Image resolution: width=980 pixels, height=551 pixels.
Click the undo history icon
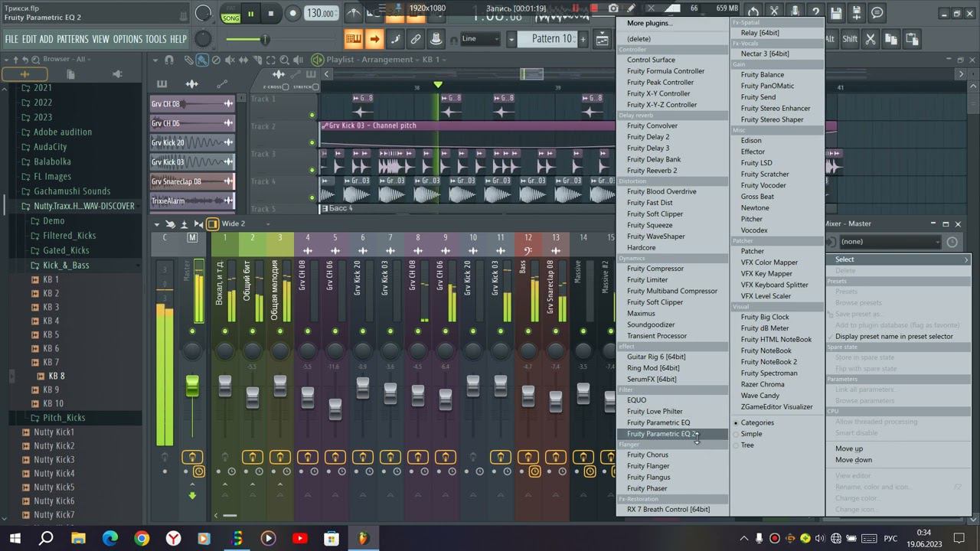tap(753, 12)
